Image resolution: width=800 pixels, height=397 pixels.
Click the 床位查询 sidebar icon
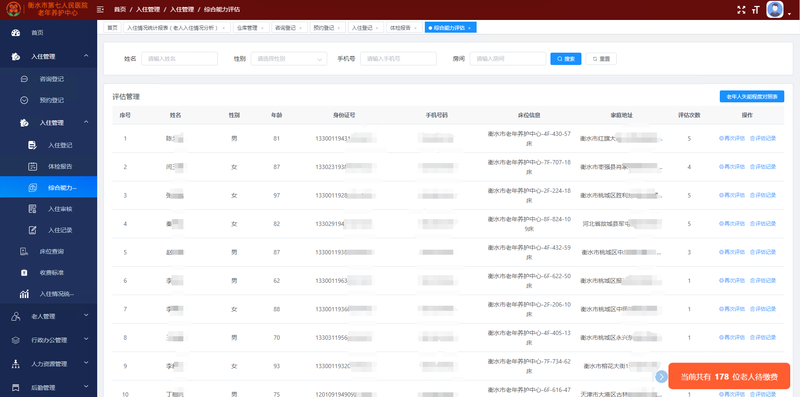(24, 252)
